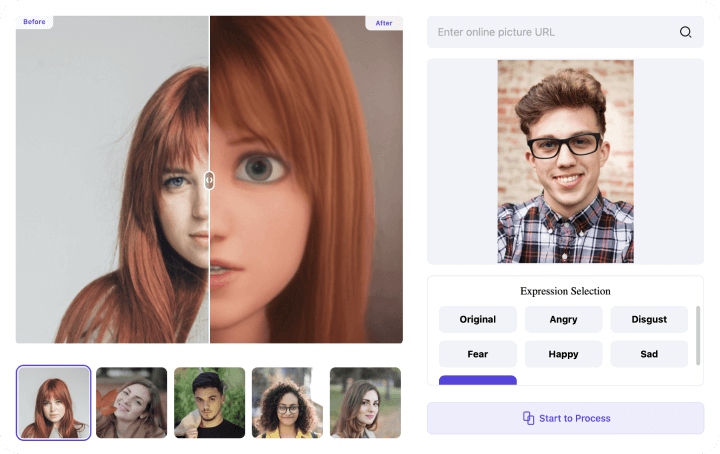Screen dimensions: 720x454
Task: Select the red-haired woman thumbnail
Action: tap(54, 402)
